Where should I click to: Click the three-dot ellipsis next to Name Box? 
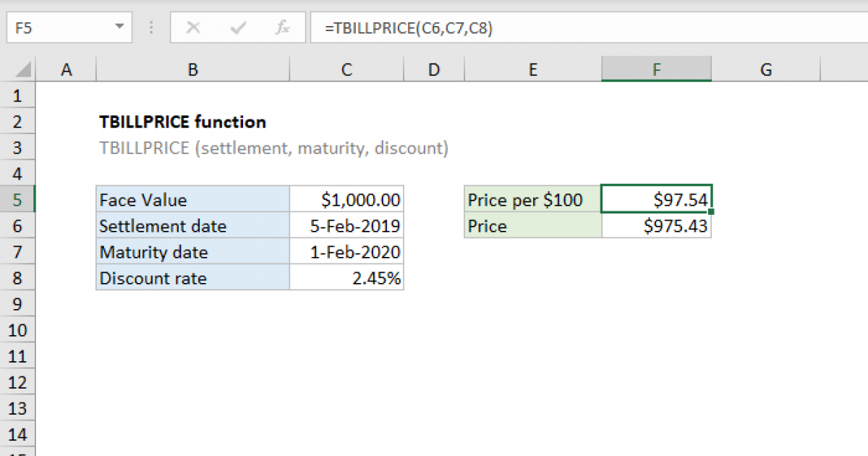(150, 28)
